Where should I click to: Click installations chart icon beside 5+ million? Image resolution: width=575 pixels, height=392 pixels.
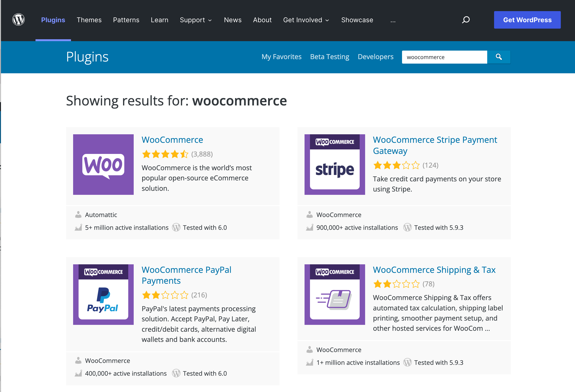click(78, 227)
